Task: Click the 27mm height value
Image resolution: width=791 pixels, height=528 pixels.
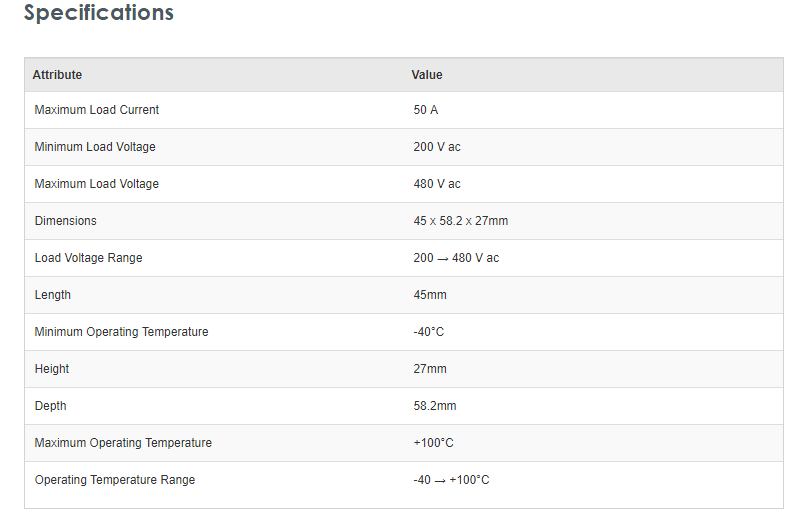Action: [x=429, y=369]
